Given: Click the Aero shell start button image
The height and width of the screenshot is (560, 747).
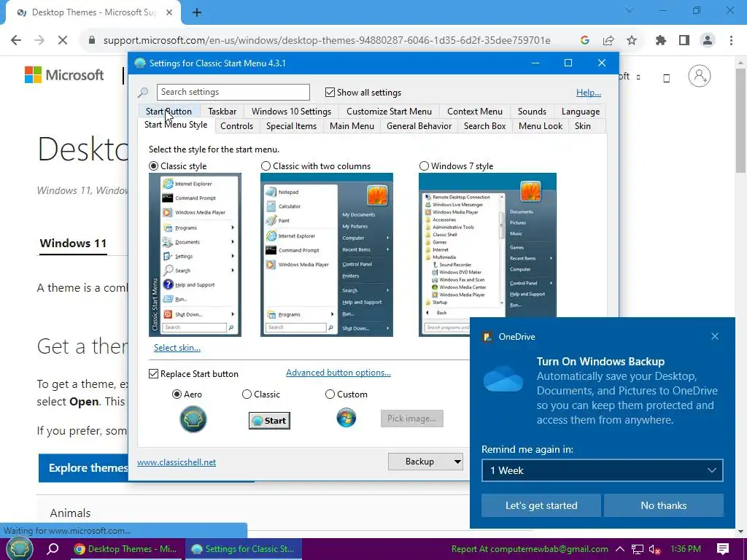Looking at the screenshot, I should [x=193, y=419].
